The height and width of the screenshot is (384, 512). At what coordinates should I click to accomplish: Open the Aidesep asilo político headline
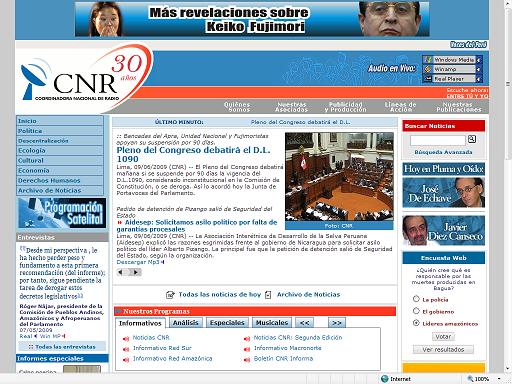pyautogui.click(x=197, y=226)
